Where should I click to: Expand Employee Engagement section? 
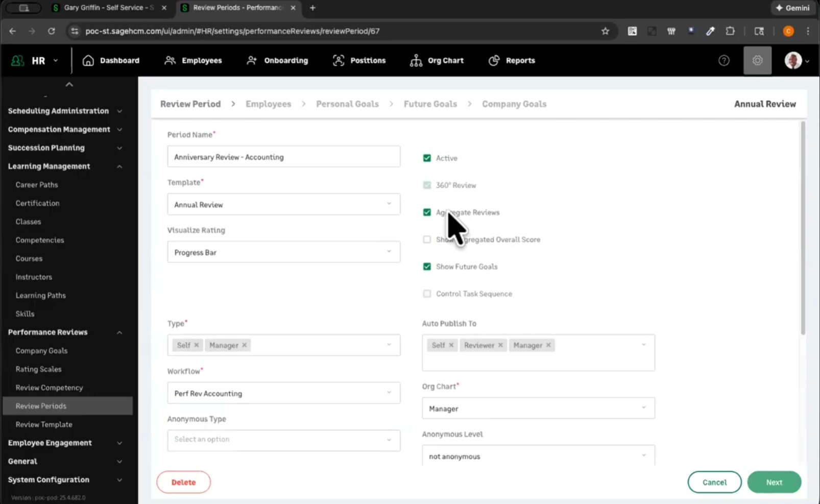(65, 443)
